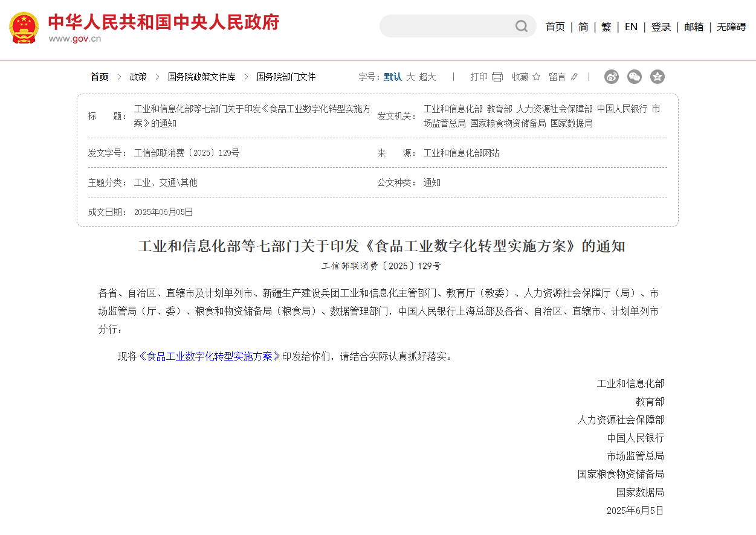This screenshot has width=756, height=535.
Task: Click signature line 国家粮食物资储备局
Action: 621,474
